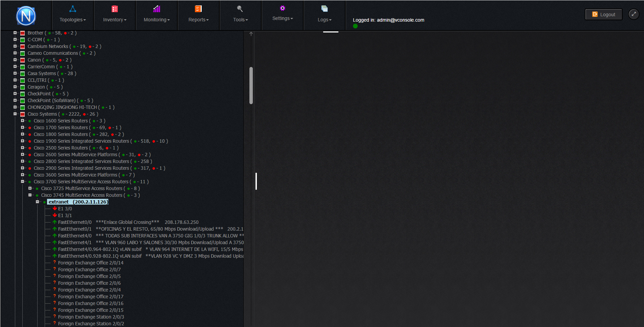
Task: Click the scroll-up arrow of tree panel
Action: (x=251, y=34)
